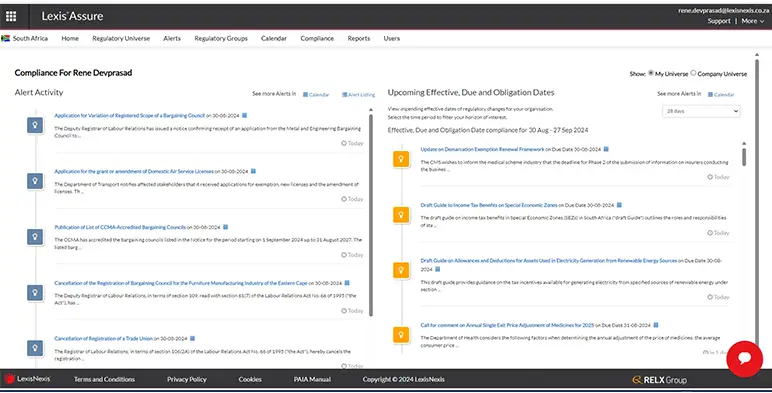Click the South Africa flag icon
Viewport: 772px width, 393px height.
[5, 38]
